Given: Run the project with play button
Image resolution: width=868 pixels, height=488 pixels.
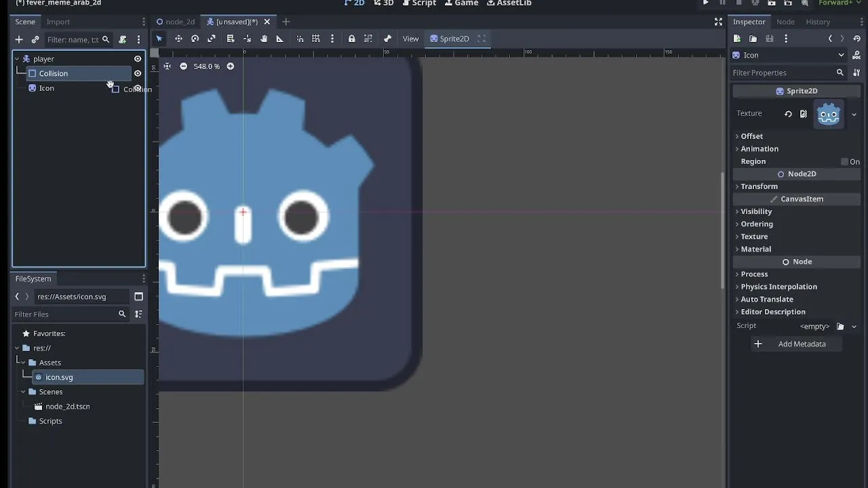Looking at the screenshot, I should (x=705, y=3).
